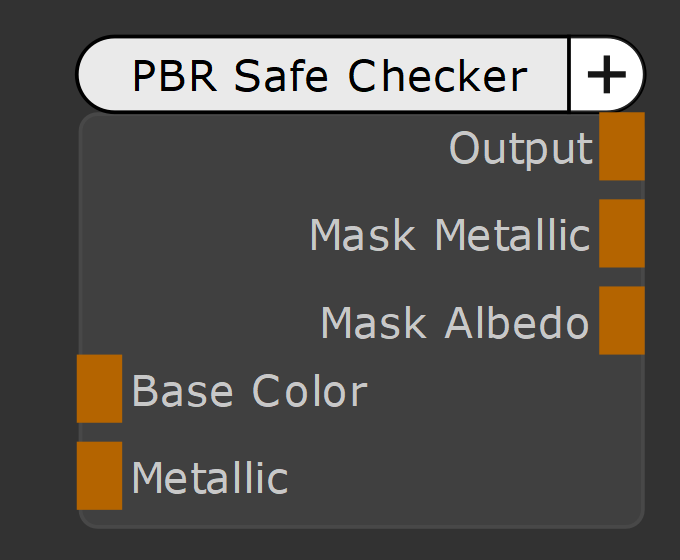
Task: Select the PBR Safe Checker node title
Action: (328, 76)
